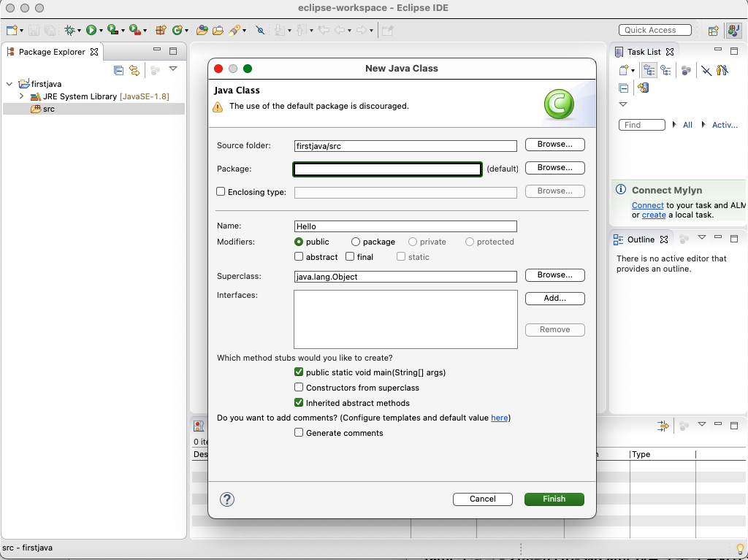The height and width of the screenshot is (560, 748).
Task: Toggle Show Only My Tasks icon
Action: click(x=722, y=71)
